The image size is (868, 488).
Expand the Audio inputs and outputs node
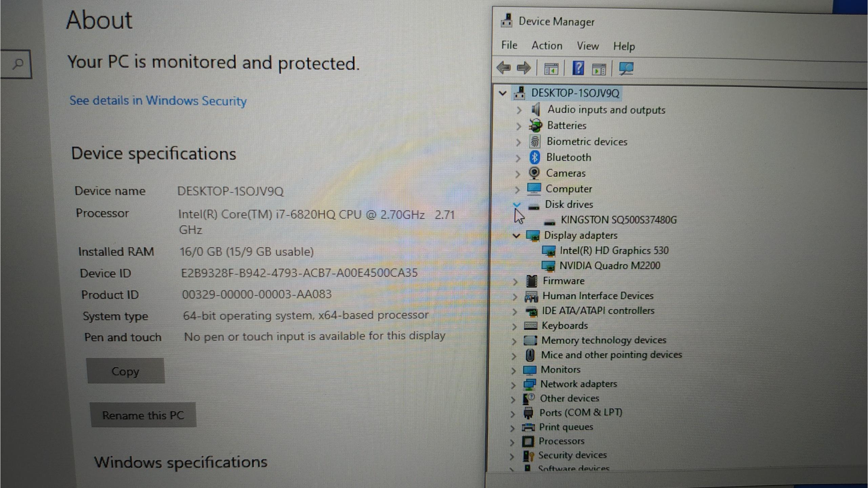(x=519, y=110)
